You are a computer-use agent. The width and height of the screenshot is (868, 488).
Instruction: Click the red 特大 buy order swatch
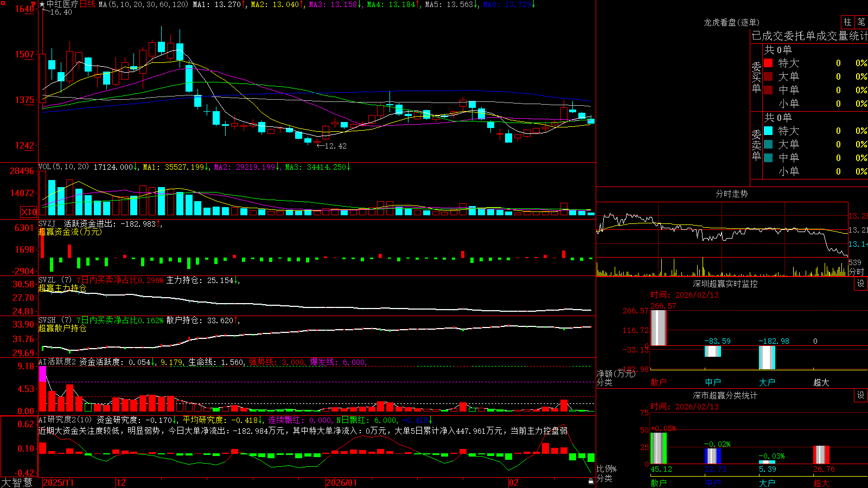pyautogui.click(x=768, y=63)
